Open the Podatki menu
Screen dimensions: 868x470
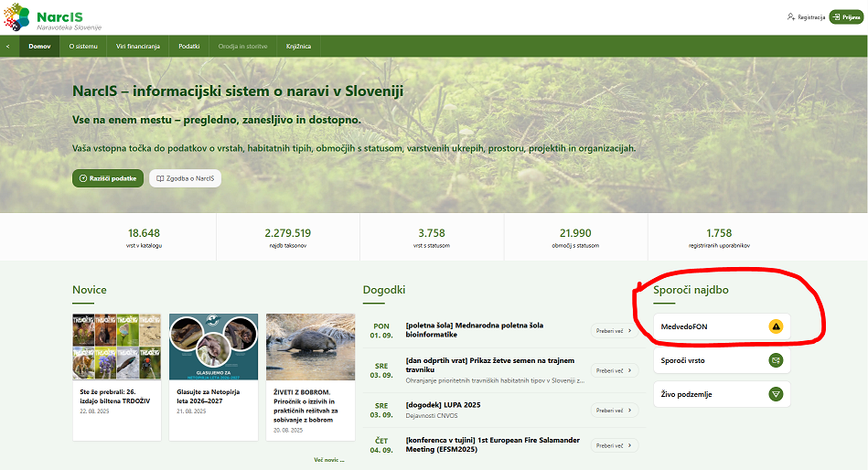pos(189,46)
